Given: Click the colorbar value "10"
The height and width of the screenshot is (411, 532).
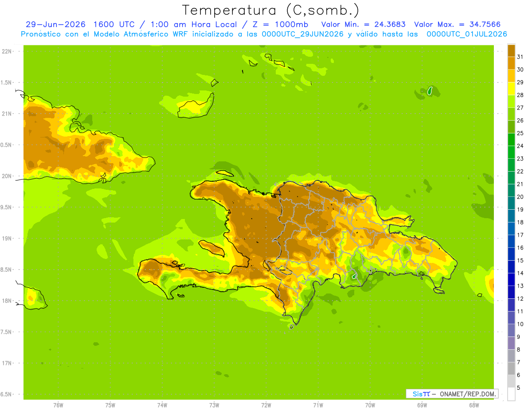Looking at the screenshot, I should pyautogui.click(x=520, y=324).
